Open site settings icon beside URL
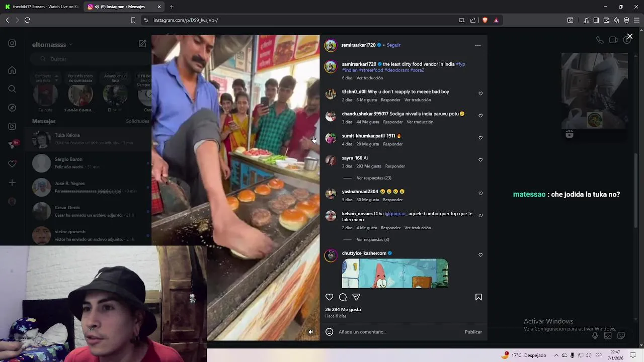This screenshot has height=362, width=644. tap(146, 20)
